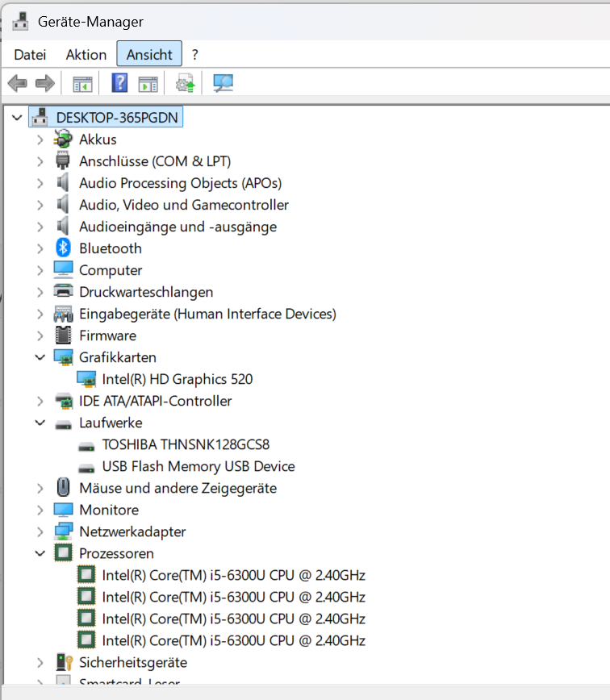Viewport: 610px width, 700px height.
Task: Click the Forward arrow toolbar icon
Action: pos(44,84)
